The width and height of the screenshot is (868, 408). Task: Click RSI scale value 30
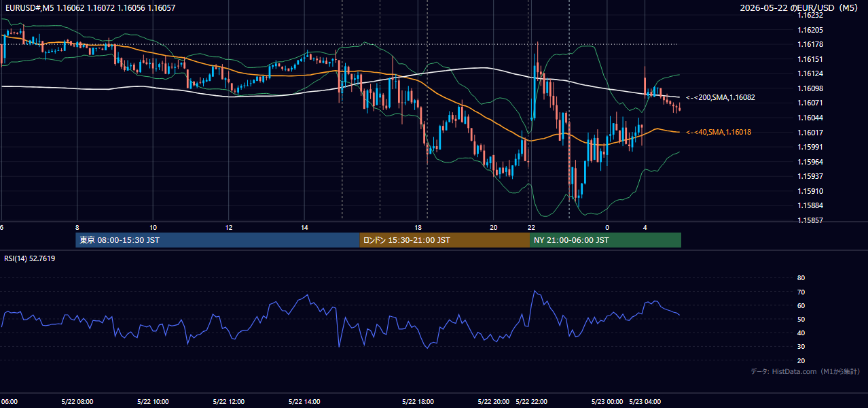click(x=801, y=347)
